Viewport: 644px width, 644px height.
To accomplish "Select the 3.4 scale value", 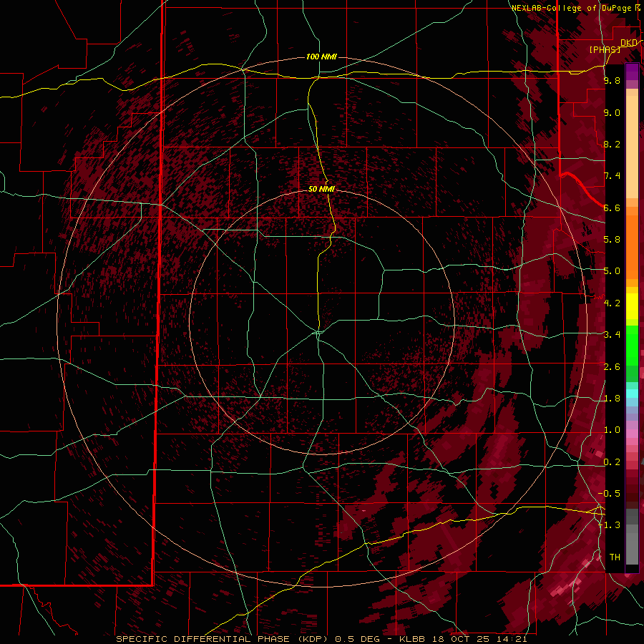I will 612,335.
